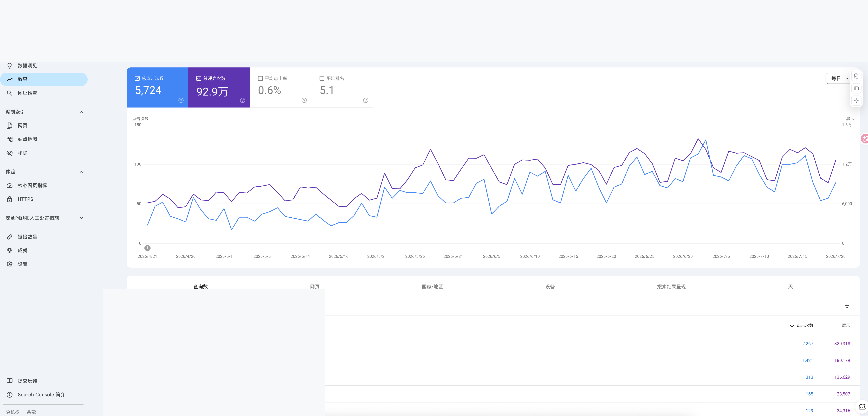Click the 移除 crossed-eye icon
868x416 pixels.
tap(9, 153)
